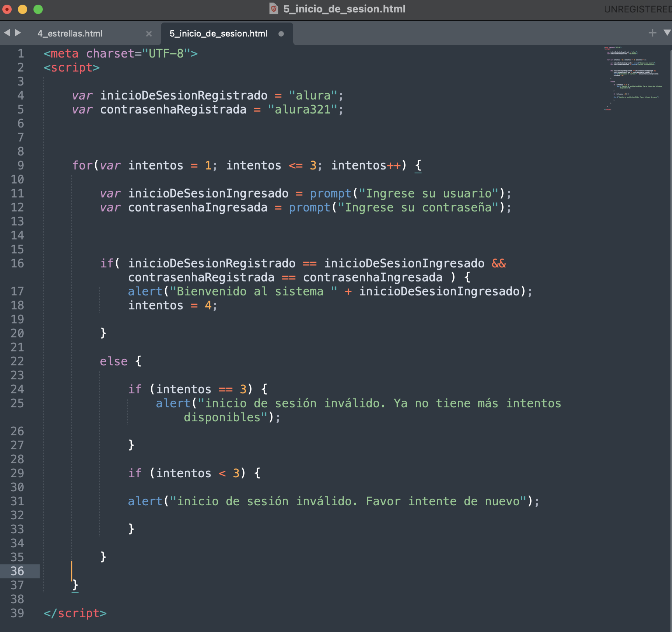The image size is (672, 632).
Task: Click contrasenhaRegistrada on wrapped line 16
Action: point(201,278)
